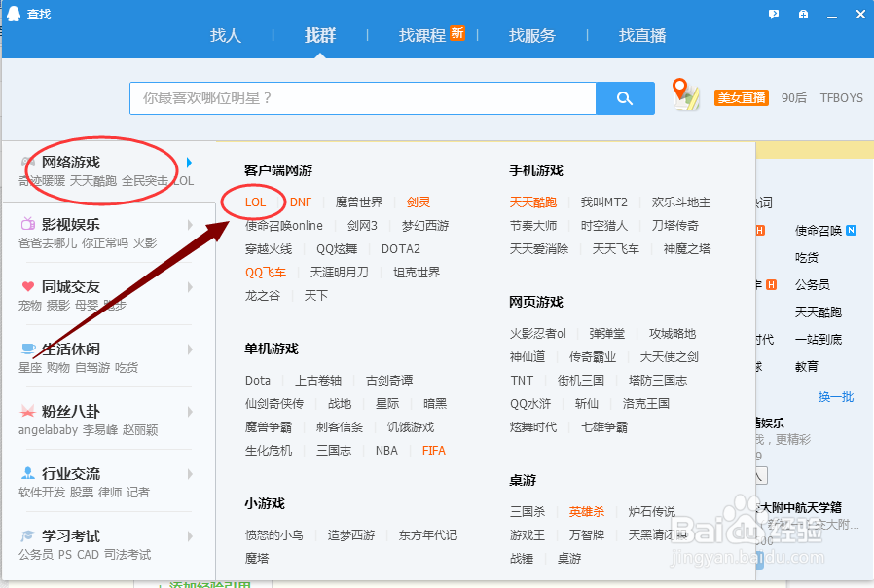Click the person icon beside 行业交流
This screenshot has height=588, width=874.
click(28, 473)
